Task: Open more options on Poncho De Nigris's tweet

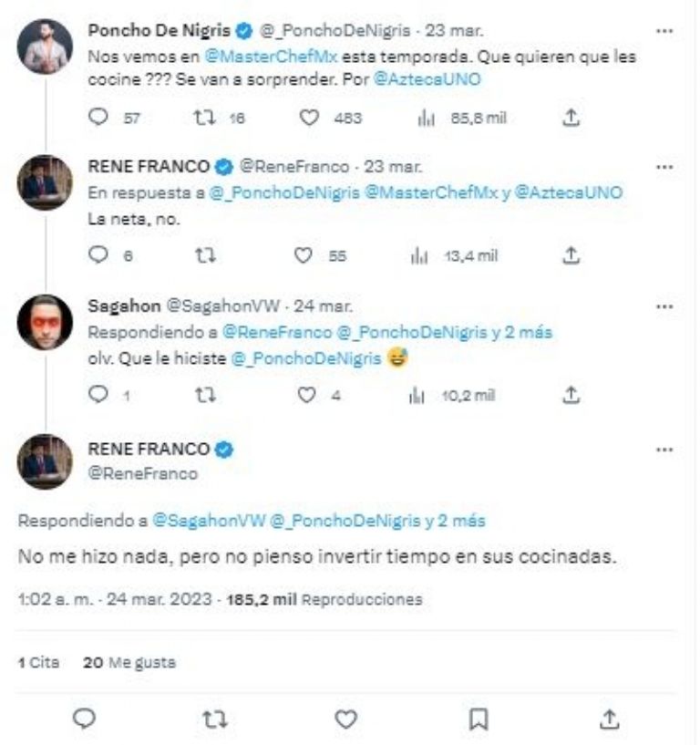Action: click(x=664, y=30)
